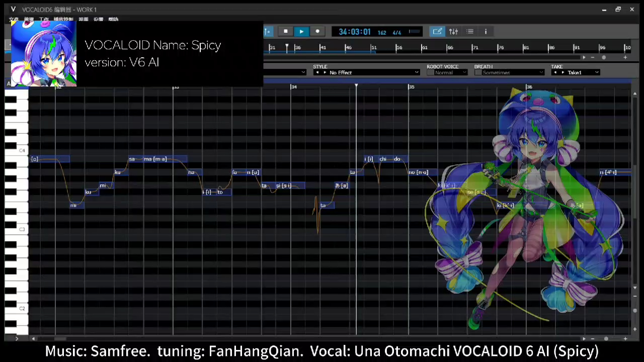Open the sixth menu bar item
Image resolution: width=644 pixels, height=362 pixels.
tap(98, 20)
